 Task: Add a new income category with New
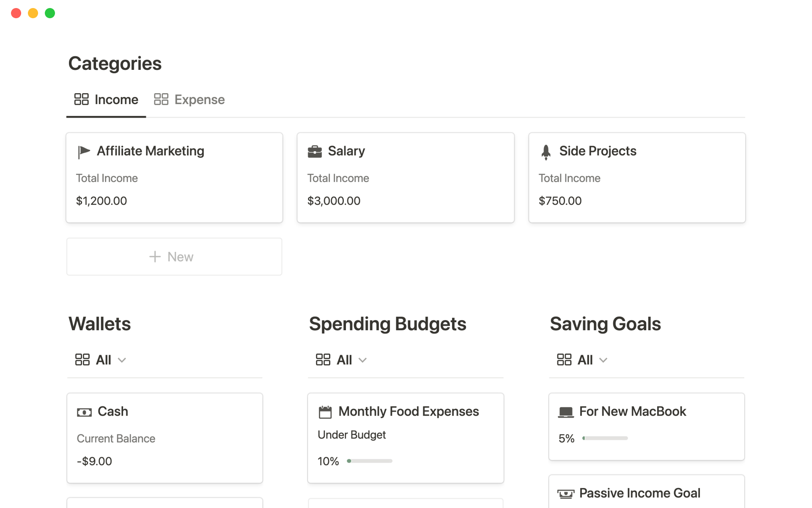pyautogui.click(x=174, y=257)
